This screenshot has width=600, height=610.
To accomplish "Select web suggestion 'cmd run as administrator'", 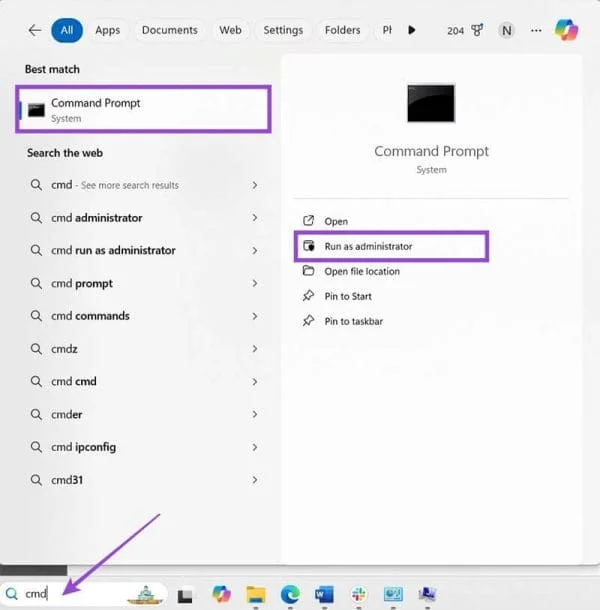I will [x=144, y=251].
